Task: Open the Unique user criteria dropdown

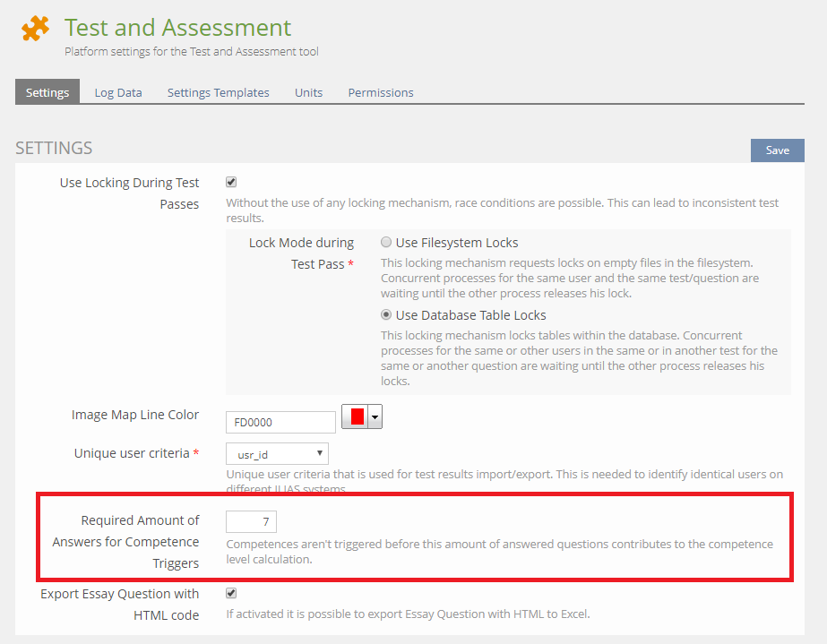Action: [277, 454]
